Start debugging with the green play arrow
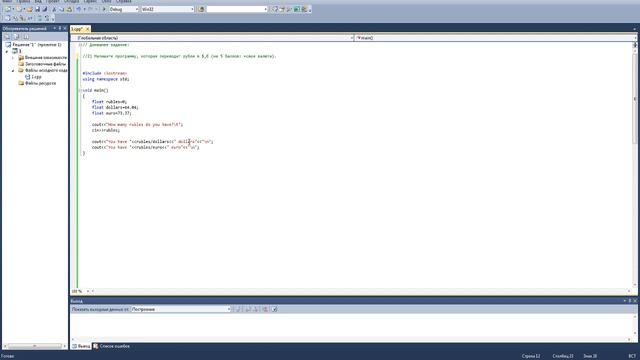This screenshot has width=640, height=360. coord(104,9)
